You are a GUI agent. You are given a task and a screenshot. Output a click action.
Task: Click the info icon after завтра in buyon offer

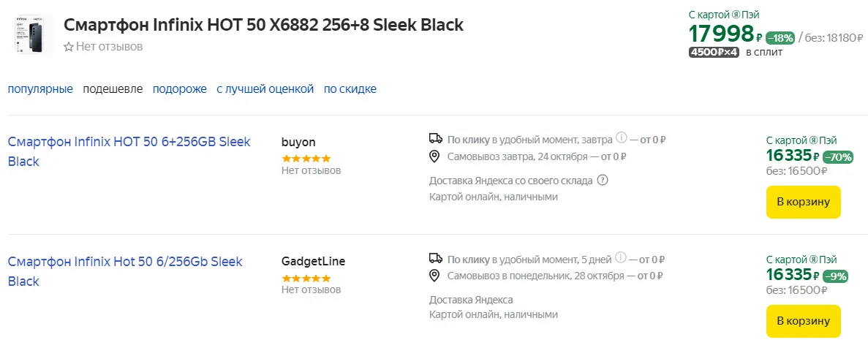click(621, 137)
